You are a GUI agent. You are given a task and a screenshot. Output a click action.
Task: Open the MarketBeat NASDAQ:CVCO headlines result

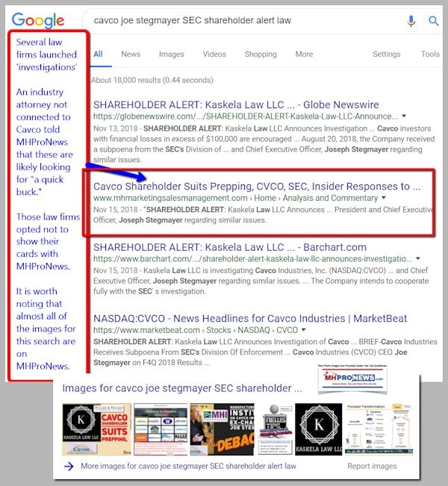pos(250,318)
